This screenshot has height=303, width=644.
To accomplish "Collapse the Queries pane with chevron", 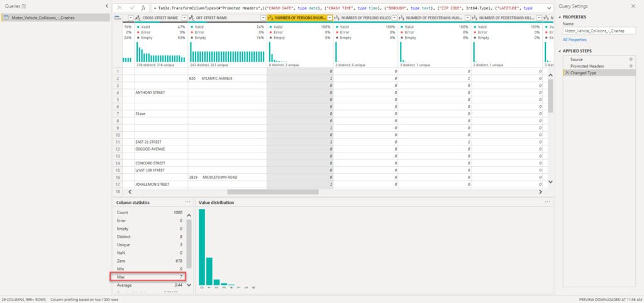I will point(107,6).
